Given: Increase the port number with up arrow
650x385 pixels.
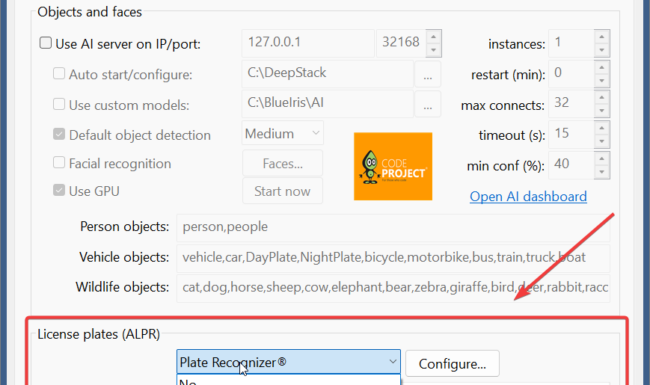Looking at the screenshot, I should [434, 37].
